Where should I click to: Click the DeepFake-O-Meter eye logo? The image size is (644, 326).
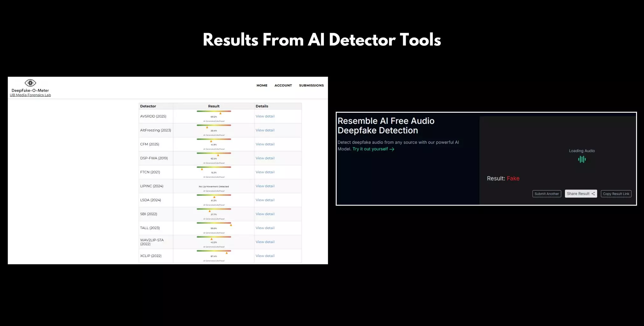coord(30,83)
